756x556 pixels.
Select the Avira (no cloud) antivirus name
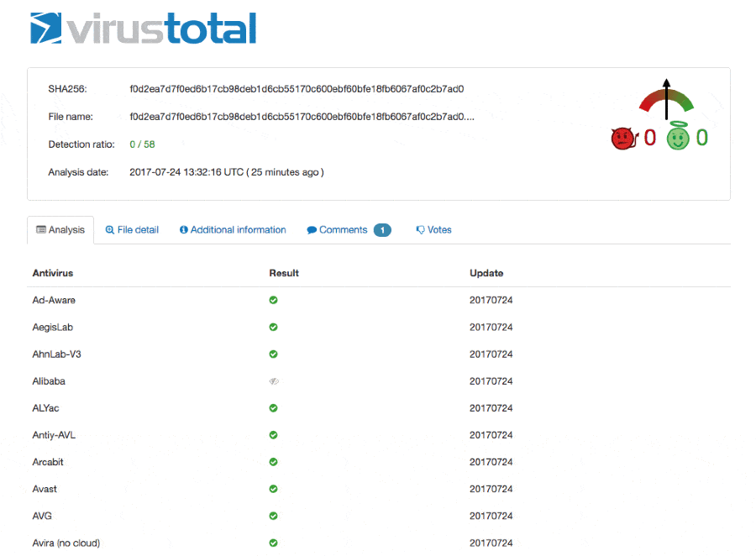pyautogui.click(x=66, y=543)
